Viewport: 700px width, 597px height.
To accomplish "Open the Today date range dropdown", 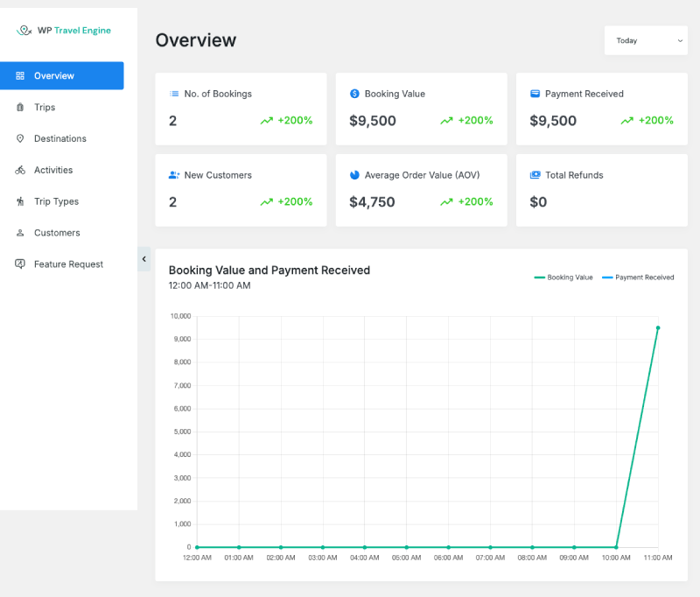I will pyautogui.click(x=646, y=40).
